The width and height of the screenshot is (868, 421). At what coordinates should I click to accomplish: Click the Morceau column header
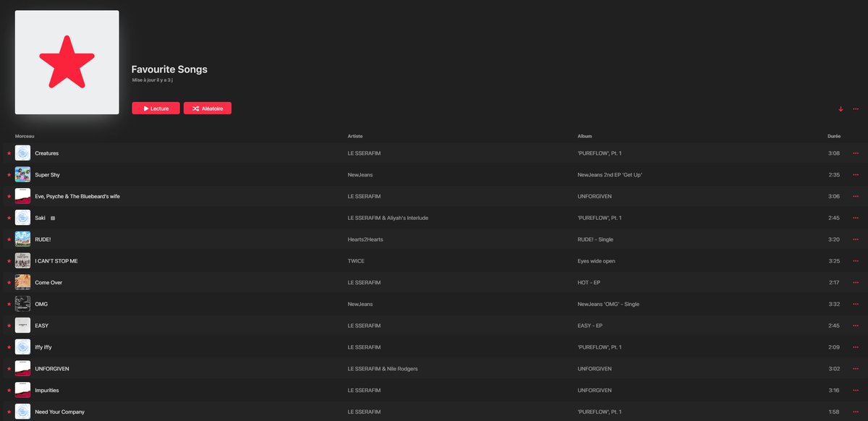25,136
